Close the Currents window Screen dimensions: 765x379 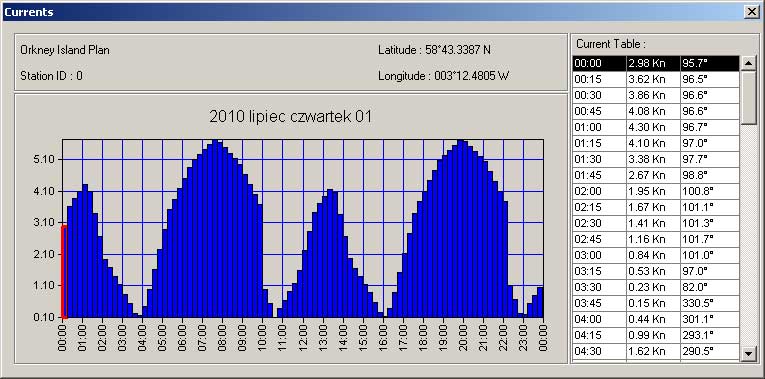point(752,12)
